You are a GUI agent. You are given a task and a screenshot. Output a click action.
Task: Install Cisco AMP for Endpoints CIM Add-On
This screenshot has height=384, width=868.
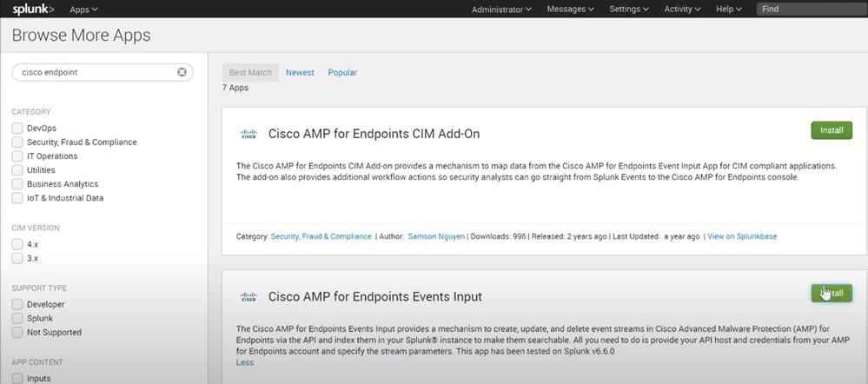coord(832,130)
